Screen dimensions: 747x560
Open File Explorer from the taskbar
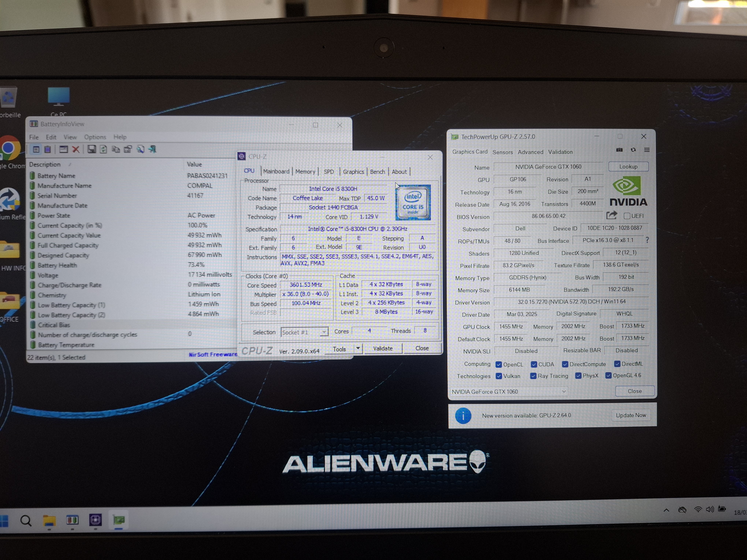(49, 520)
